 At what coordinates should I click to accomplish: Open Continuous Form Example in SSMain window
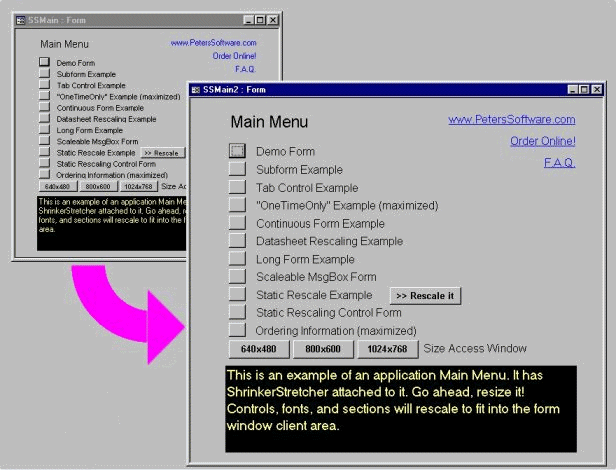pyautogui.click(x=44, y=107)
